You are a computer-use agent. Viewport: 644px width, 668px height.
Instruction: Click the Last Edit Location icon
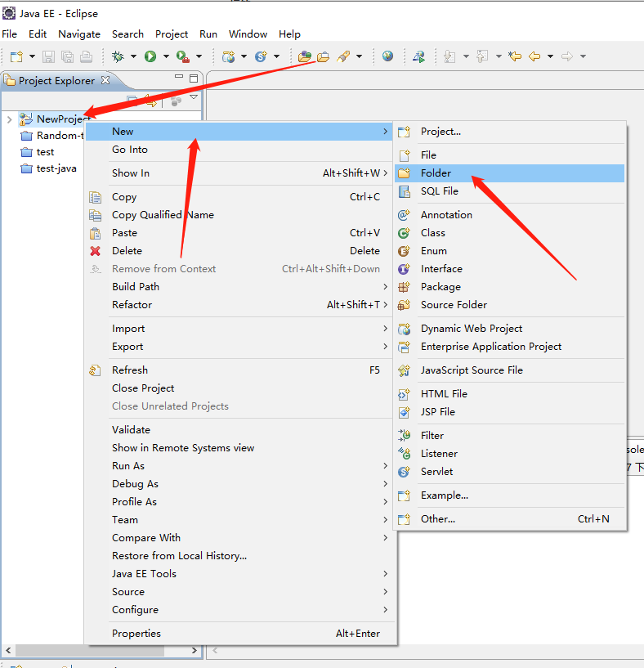point(515,56)
